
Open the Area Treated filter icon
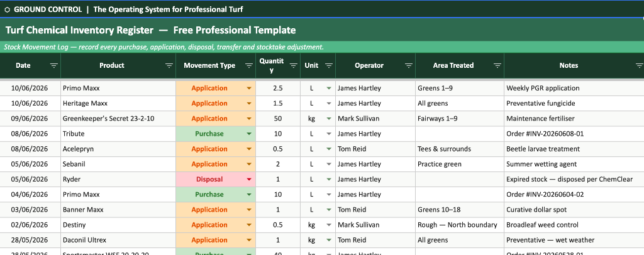[x=497, y=65]
